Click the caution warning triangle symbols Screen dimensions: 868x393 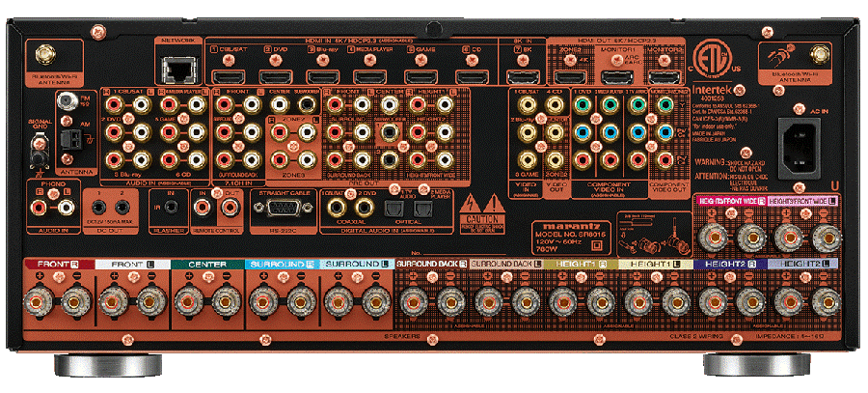(x=482, y=205)
